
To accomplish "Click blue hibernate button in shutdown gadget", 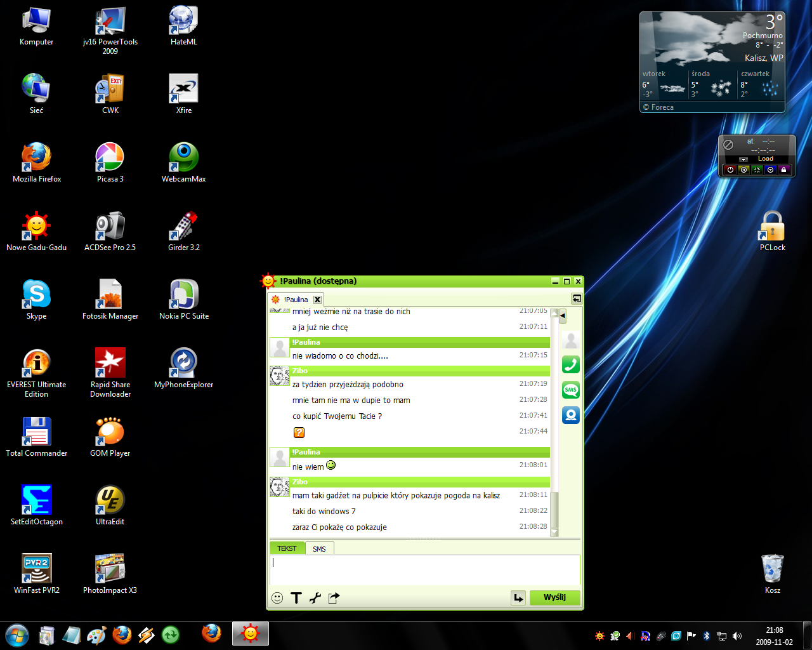I will (770, 170).
